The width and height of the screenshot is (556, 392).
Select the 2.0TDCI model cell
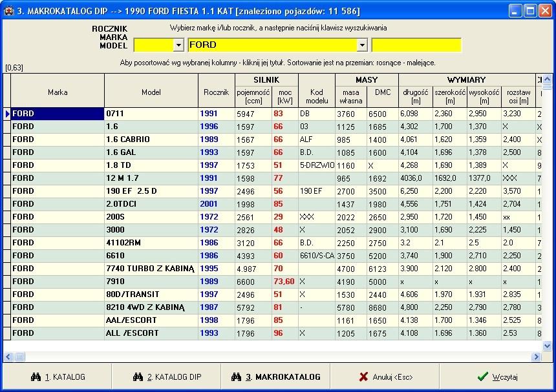point(151,204)
